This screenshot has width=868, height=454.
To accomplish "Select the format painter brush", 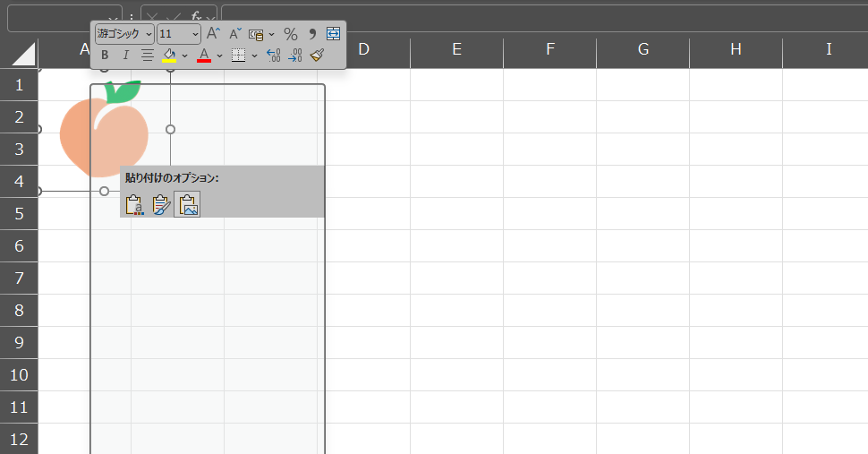I will [x=317, y=56].
